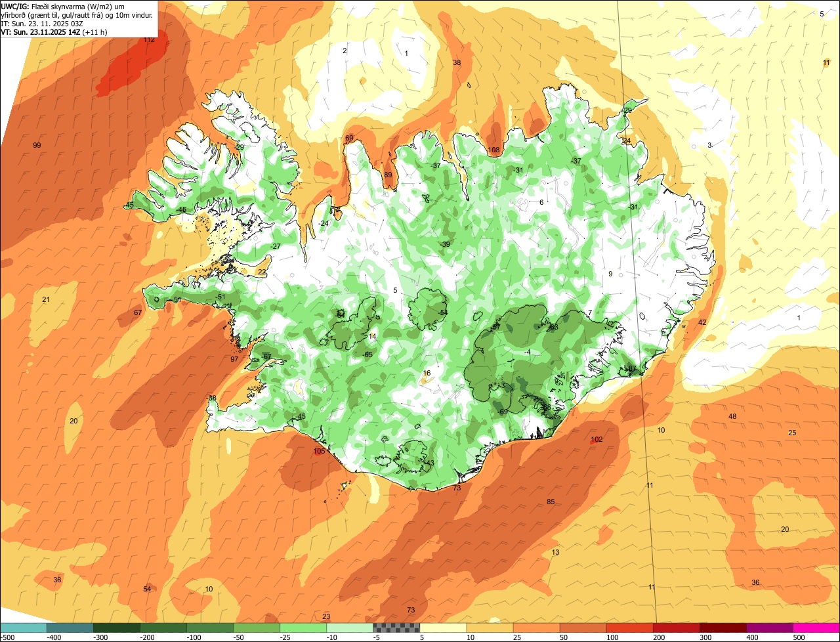Screen dimensions: 840x642
Task: Click the map value '-27' on the map
Action: click(x=276, y=246)
